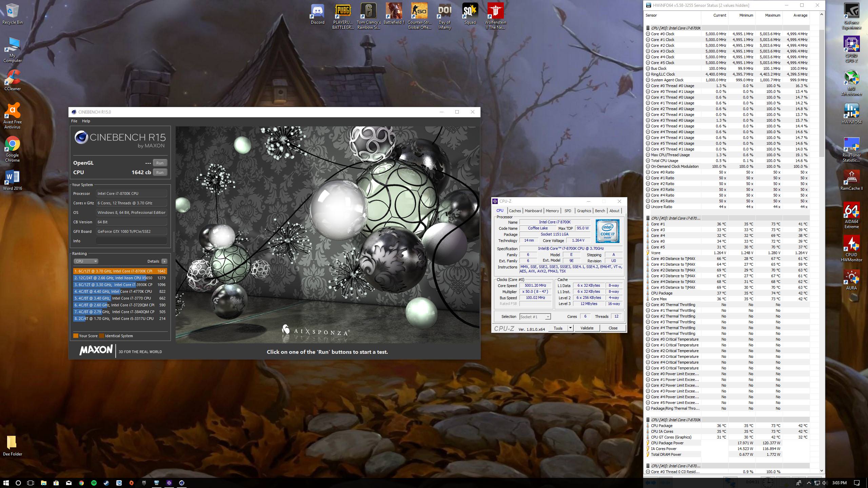The image size is (868, 488).
Task: Open Epic Games Launcher in taskbar
Action: click(x=144, y=483)
